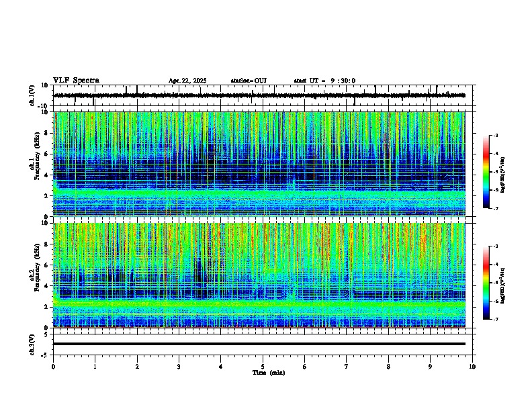This screenshot has width=532, height=411.
Task: Click the time axis tick label 7
Action: 347,367
